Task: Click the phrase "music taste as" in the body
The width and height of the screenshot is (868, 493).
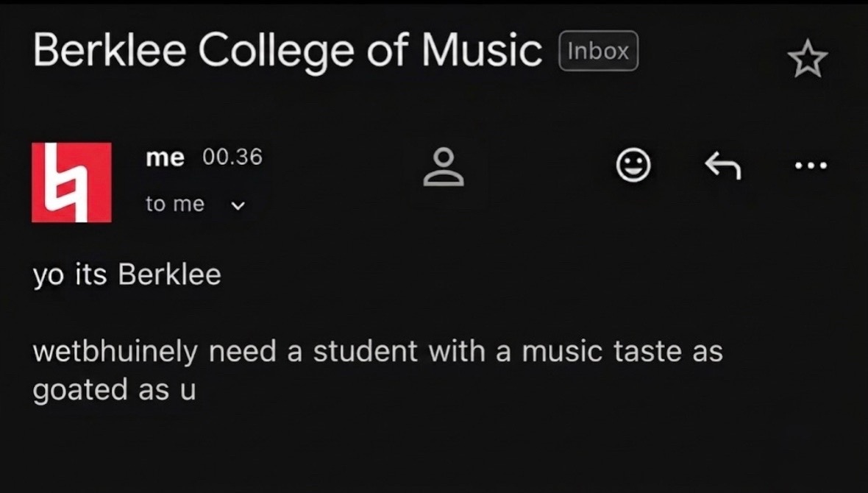Action: 622,352
